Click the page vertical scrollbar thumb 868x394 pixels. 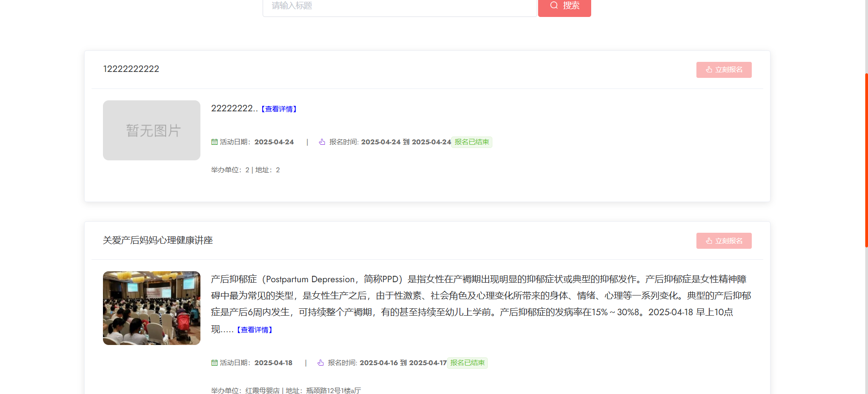(x=866, y=160)
